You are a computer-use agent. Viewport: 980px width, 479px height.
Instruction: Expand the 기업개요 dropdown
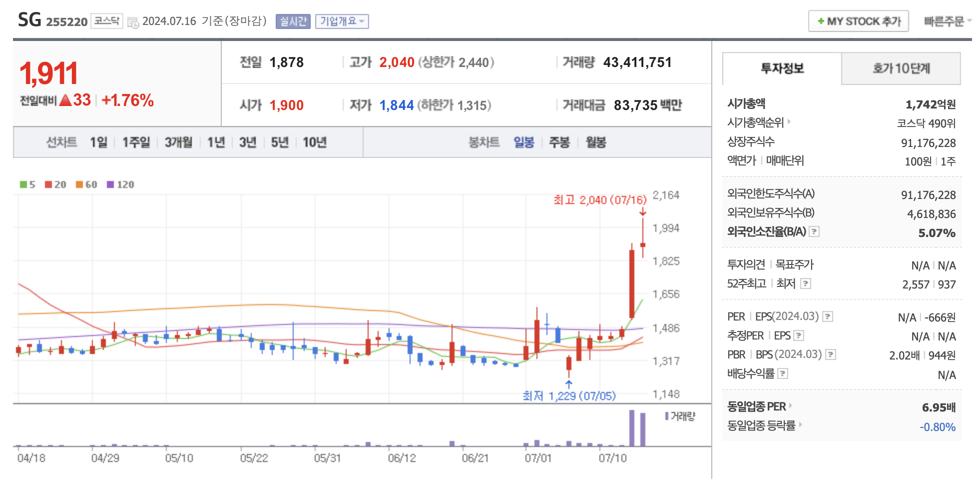coord(342,21)
